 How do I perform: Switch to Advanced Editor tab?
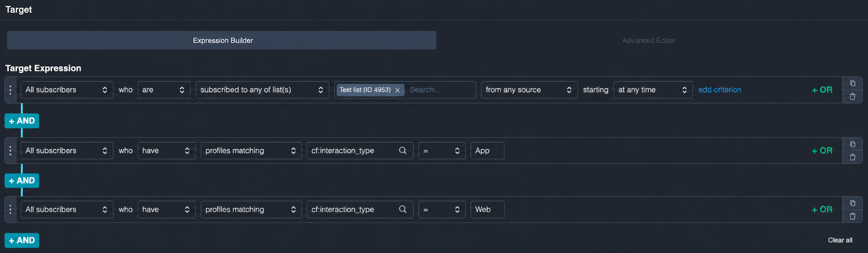[648, 40]
